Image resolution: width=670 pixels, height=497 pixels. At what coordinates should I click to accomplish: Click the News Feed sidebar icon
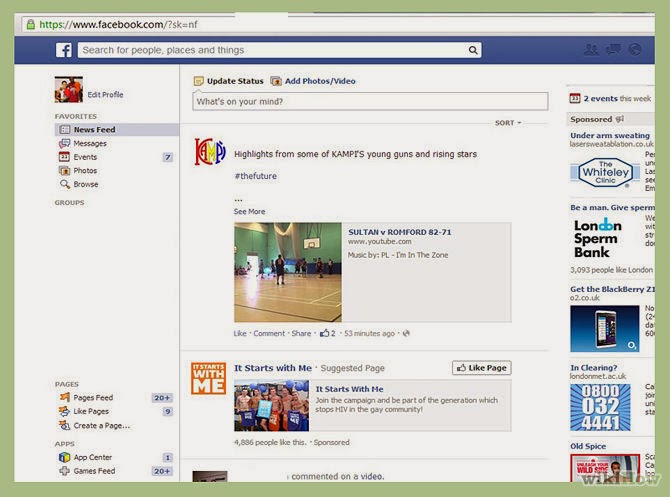tap(65, 129)
